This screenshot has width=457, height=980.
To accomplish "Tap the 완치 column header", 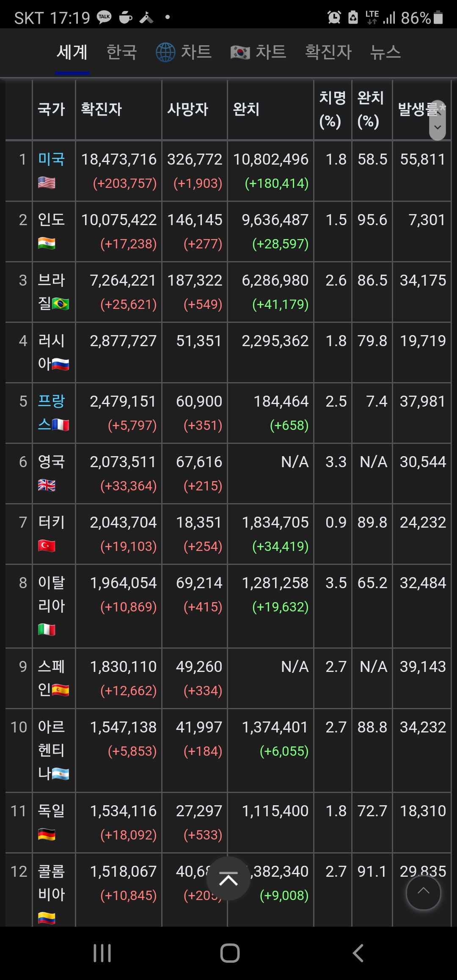I will [246, 109].
